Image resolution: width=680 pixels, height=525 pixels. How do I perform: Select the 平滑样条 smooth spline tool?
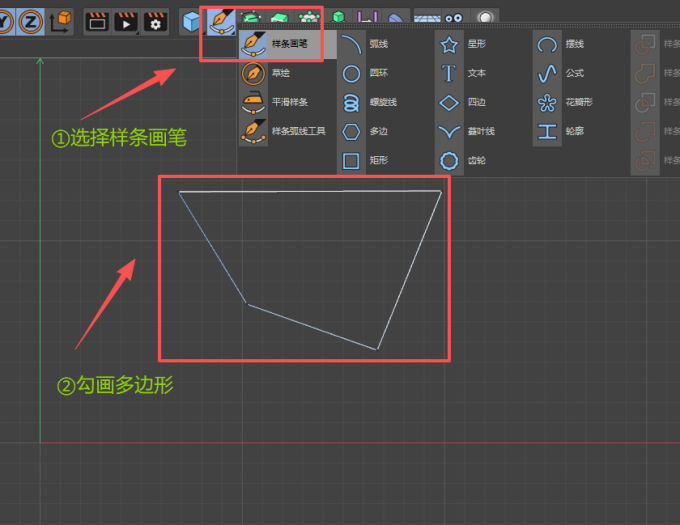click(x=280, y=102)
